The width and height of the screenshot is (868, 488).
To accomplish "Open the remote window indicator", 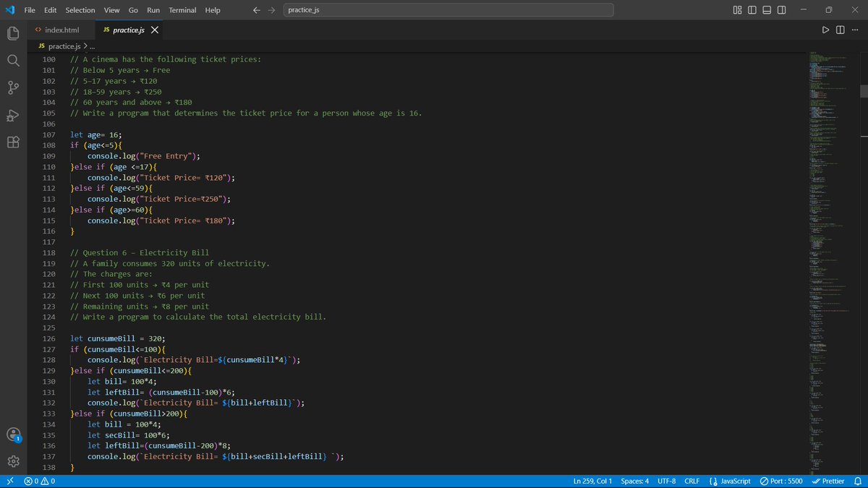I will [x=9, y=481].
